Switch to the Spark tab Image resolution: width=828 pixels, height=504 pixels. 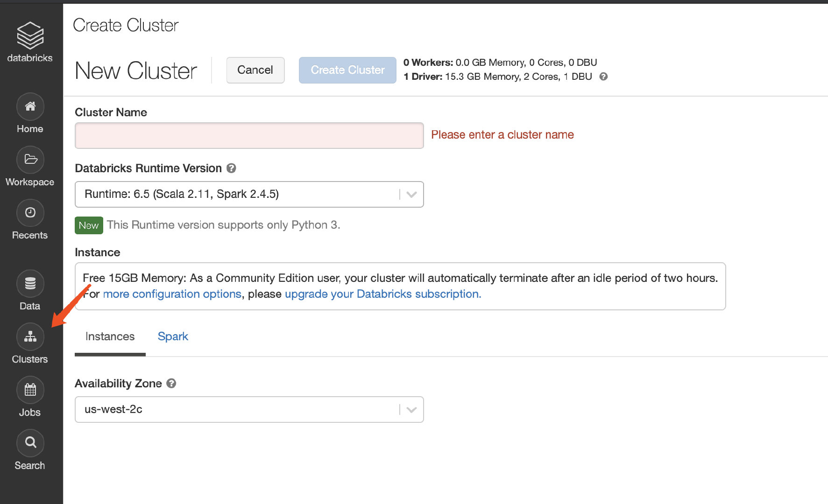click(x=173, y=336)
